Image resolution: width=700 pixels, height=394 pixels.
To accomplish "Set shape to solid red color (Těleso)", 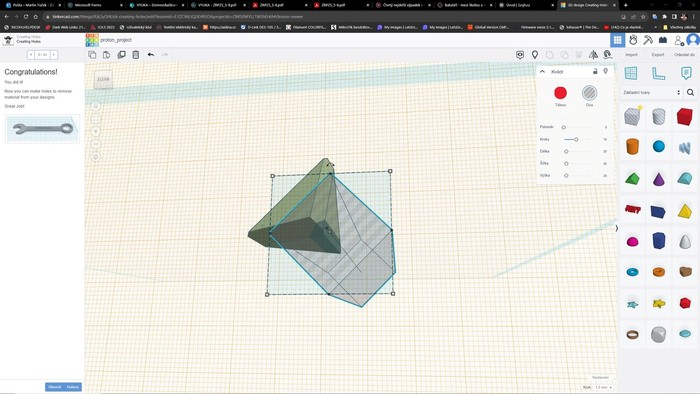I will (x=560, y=93).
